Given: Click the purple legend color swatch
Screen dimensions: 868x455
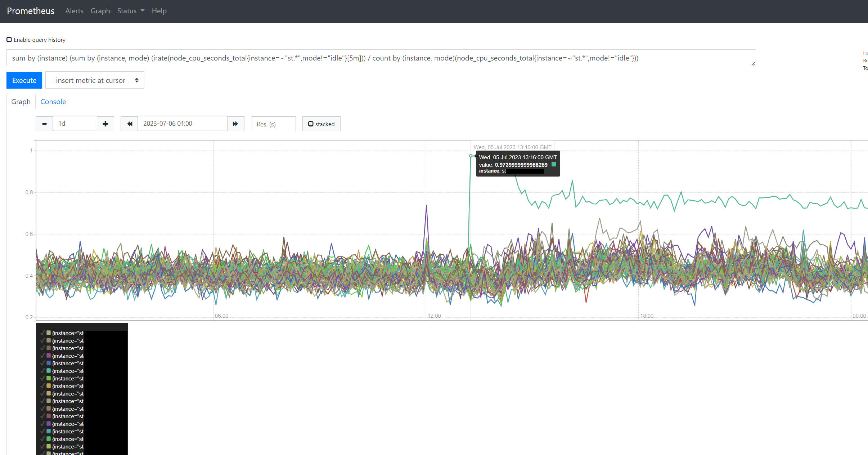Looking at the screenshot, I should point(49,424).
